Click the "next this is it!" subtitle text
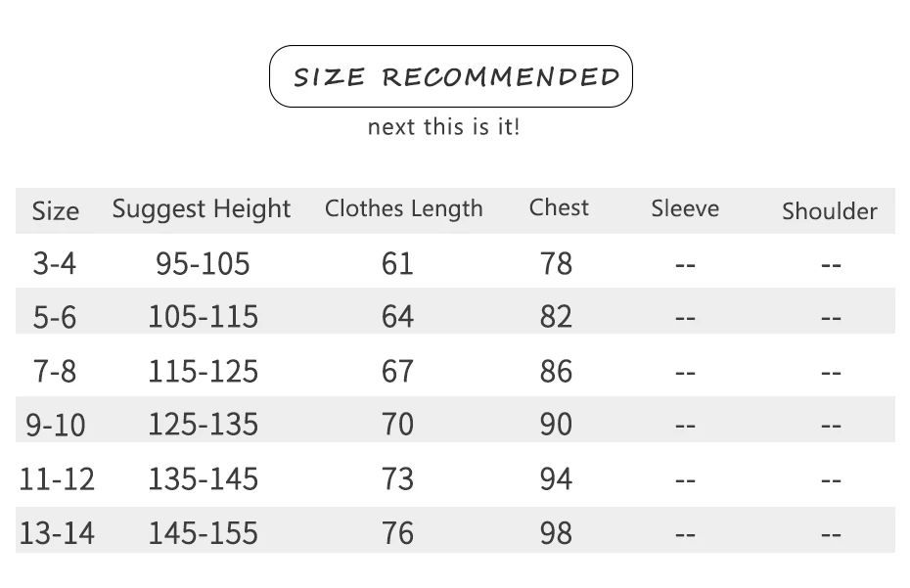This screenshot has width=910, height=588. [443, 127]
